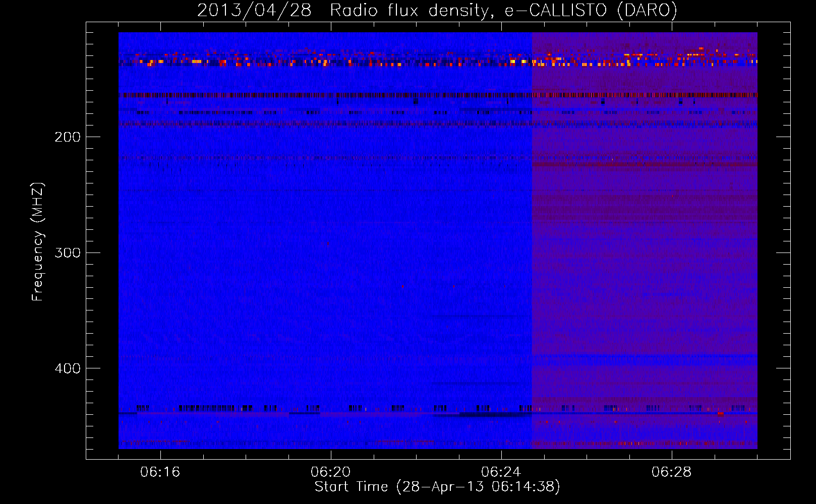Click the 06:28 time tick label

click(x=671, y=472)
